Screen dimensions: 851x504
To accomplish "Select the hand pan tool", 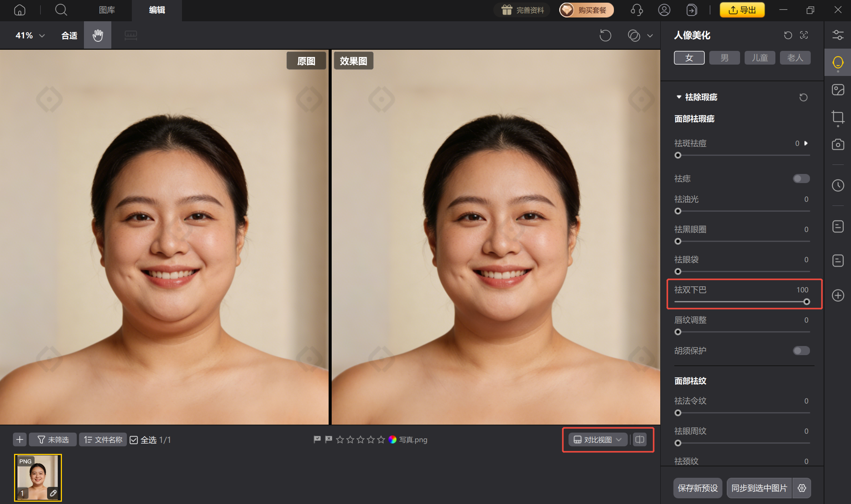I will [98, 35].
